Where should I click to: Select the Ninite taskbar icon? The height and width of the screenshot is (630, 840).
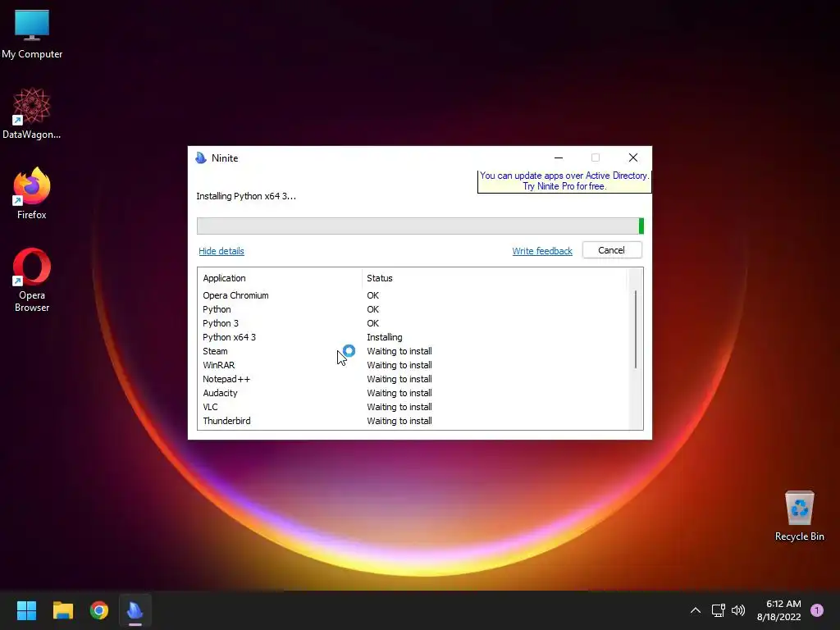pyautogui.click(x=135, y=610)
